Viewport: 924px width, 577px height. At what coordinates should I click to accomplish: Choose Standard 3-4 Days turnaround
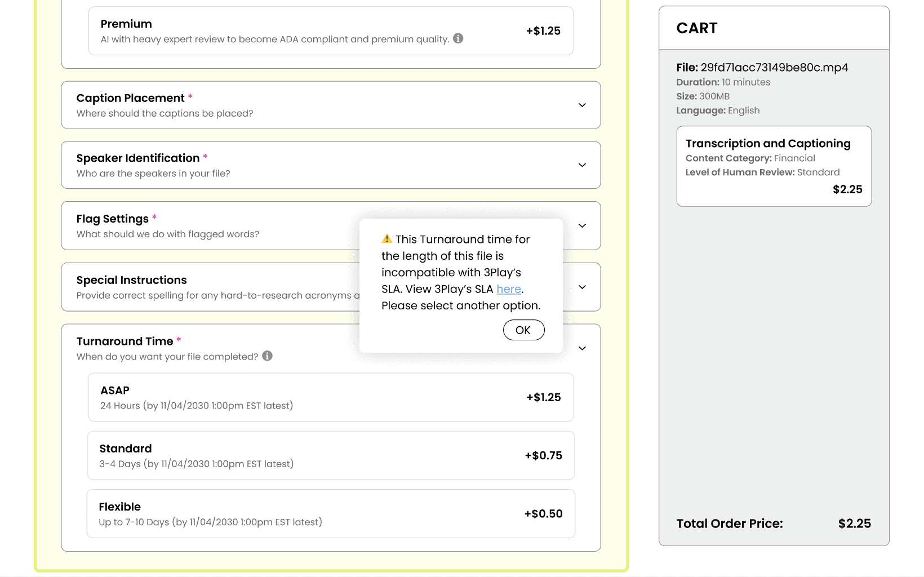click(x=331, y=455)
